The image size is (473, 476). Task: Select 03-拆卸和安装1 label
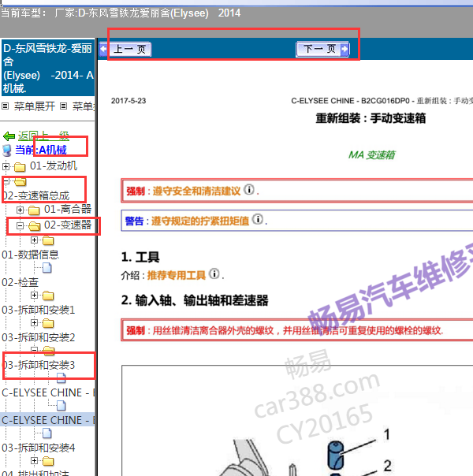pyautogui.click(x=39, y=310)
